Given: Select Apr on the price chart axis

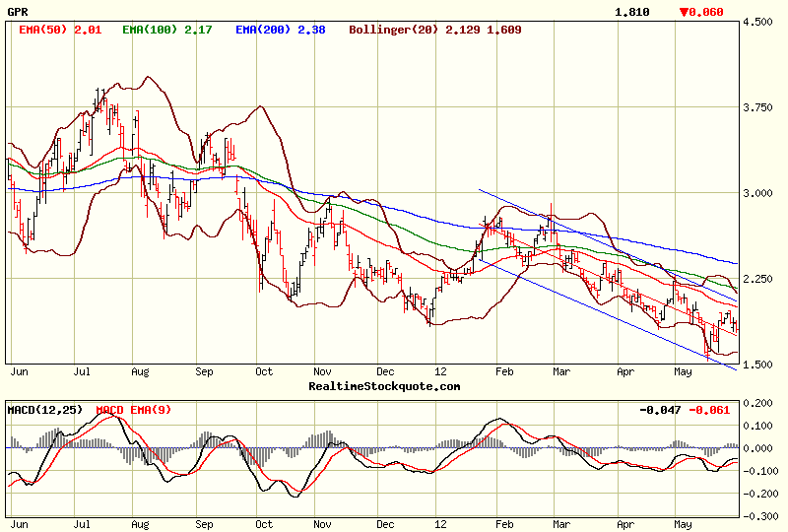Looking at the screenshot, I should click(625, 372).
